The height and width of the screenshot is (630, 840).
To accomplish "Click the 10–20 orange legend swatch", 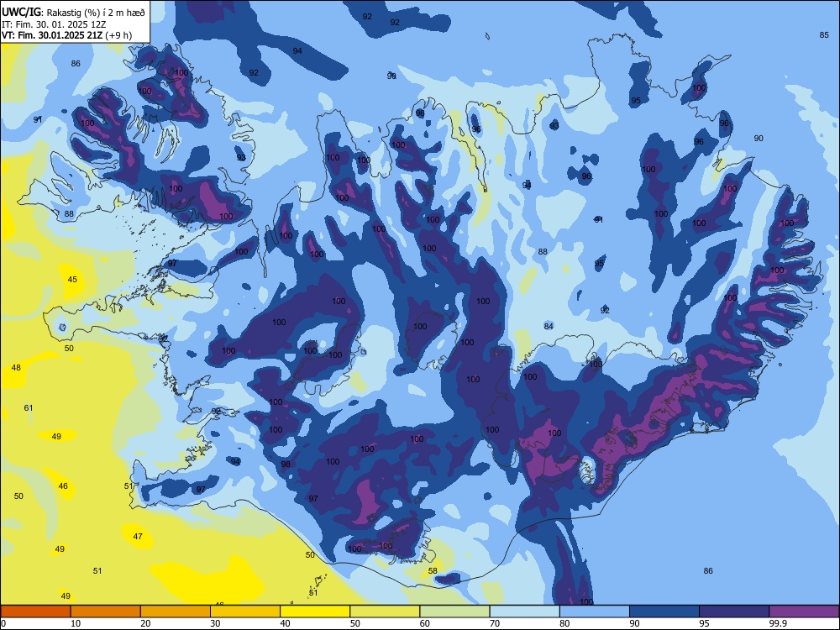I will point(106,612).
